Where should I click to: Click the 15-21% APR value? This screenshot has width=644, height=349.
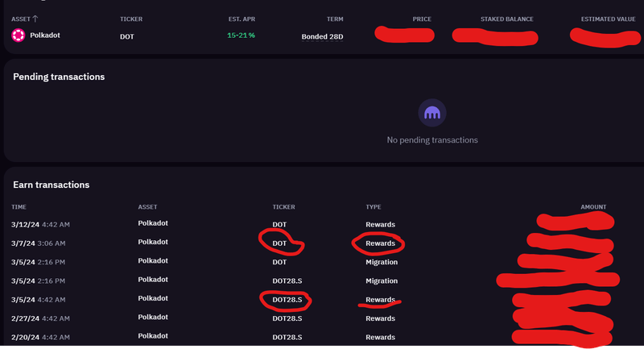[x=241, y=36]
